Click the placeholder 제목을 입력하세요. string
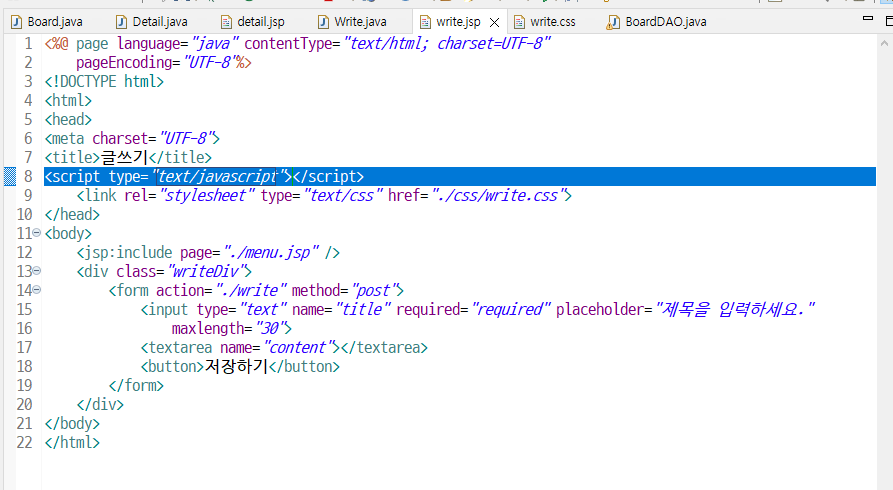The image size is (893, 490). tap(735, 309)
